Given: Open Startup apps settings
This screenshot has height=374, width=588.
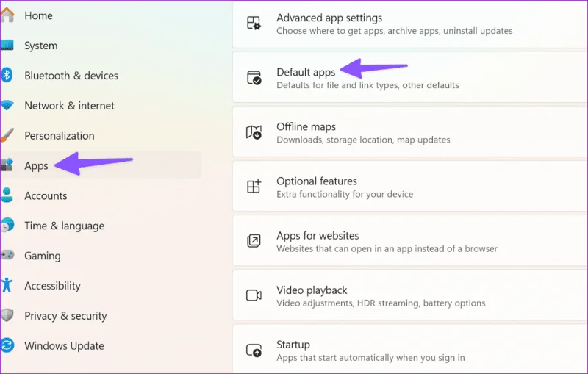Looking at the screenshot, I should [x=410, y=349].
